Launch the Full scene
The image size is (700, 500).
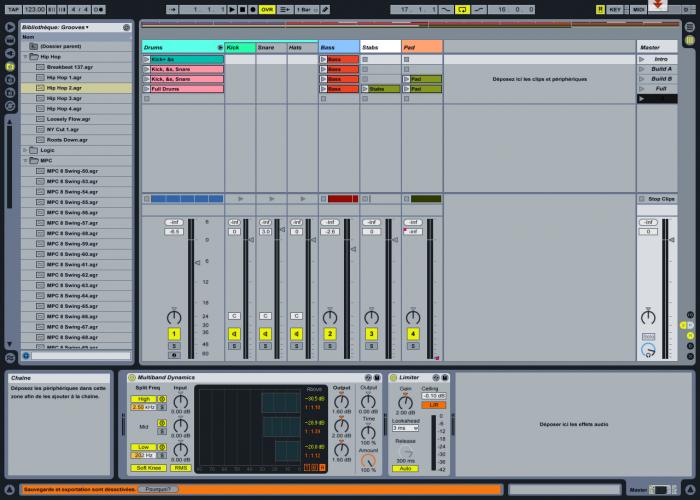point(642,89)
